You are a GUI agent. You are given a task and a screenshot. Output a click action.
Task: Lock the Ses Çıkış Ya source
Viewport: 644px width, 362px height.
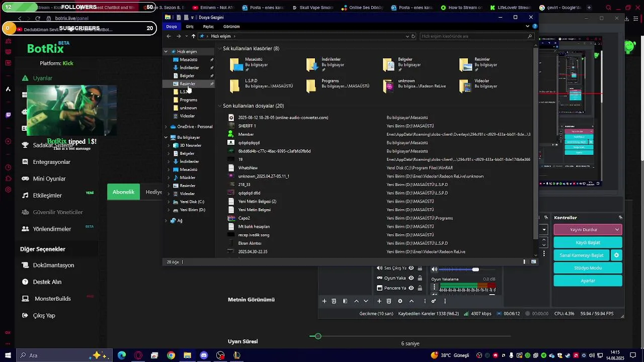pyautogui.click(x=420, y=268)
